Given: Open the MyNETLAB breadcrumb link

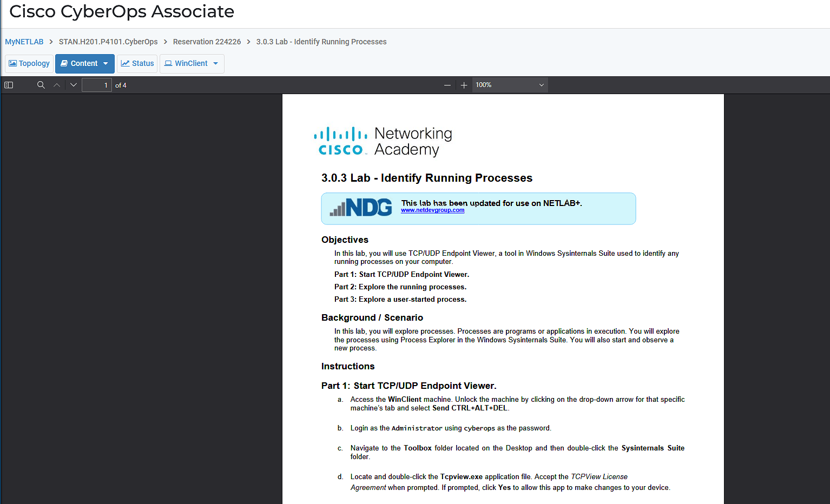Looking at the screenshot, I should [24, 42].
